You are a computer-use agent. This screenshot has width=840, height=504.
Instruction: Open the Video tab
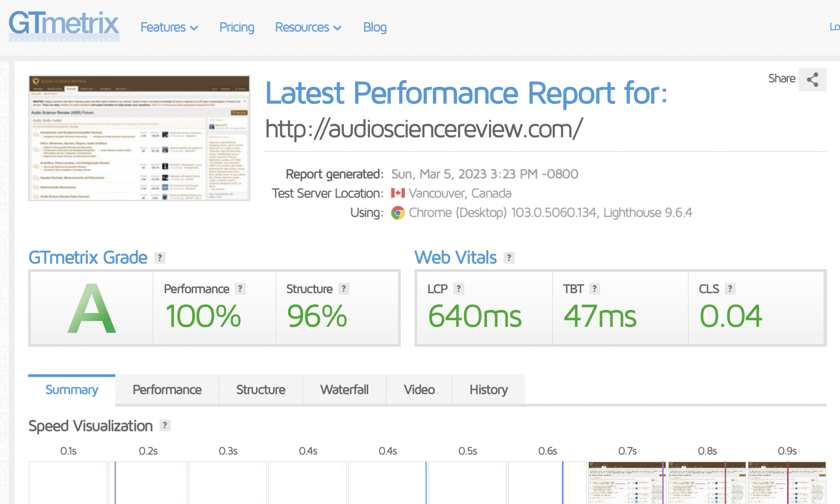419,390
